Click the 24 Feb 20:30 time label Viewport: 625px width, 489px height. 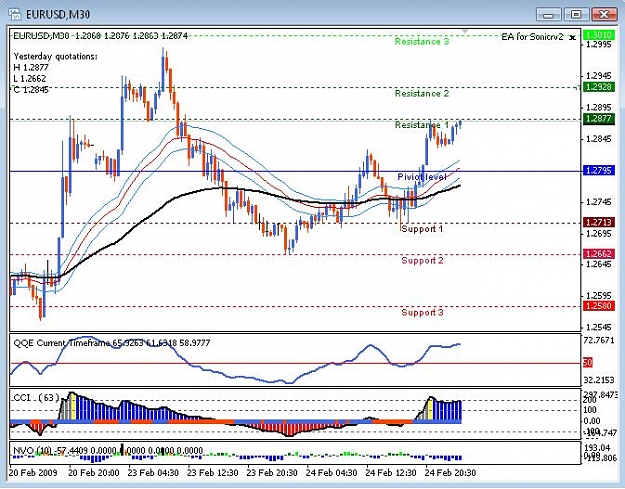click(x=450, y=473)
